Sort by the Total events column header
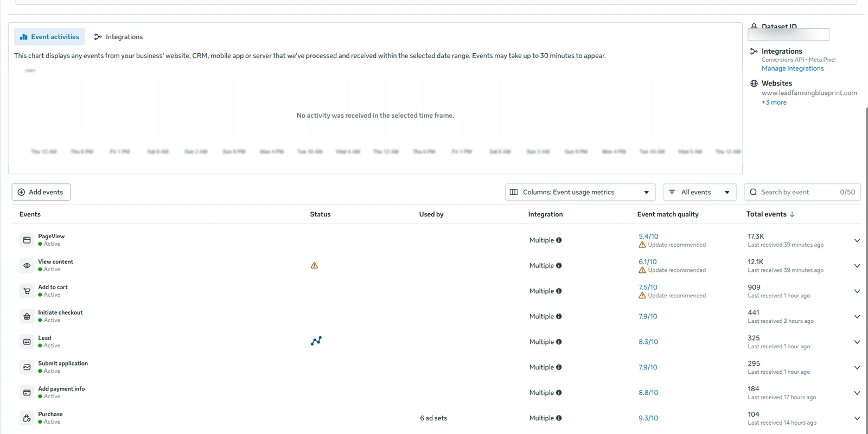The image size is (868, 434). (770, 214)
